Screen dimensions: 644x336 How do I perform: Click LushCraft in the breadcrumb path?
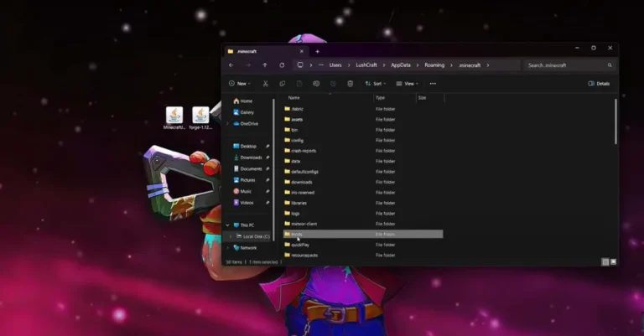(366, 65)
